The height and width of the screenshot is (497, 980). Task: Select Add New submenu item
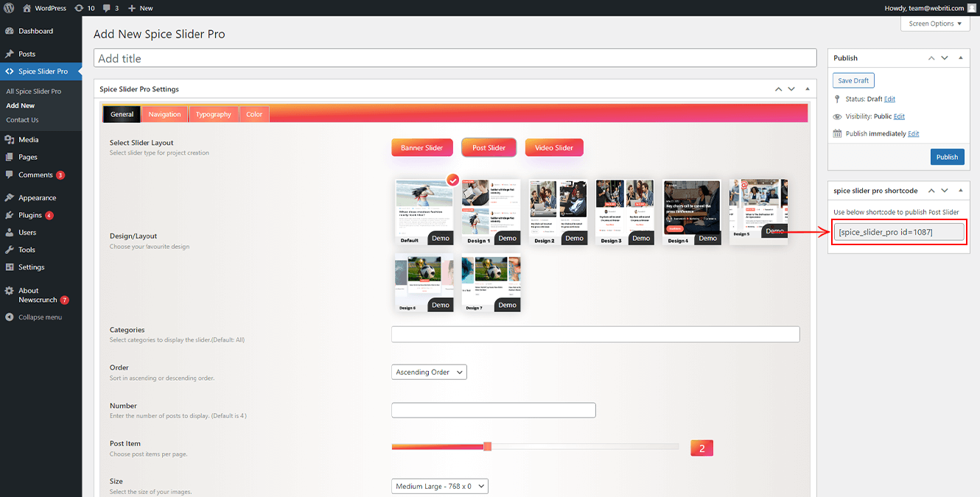[21, 105]
